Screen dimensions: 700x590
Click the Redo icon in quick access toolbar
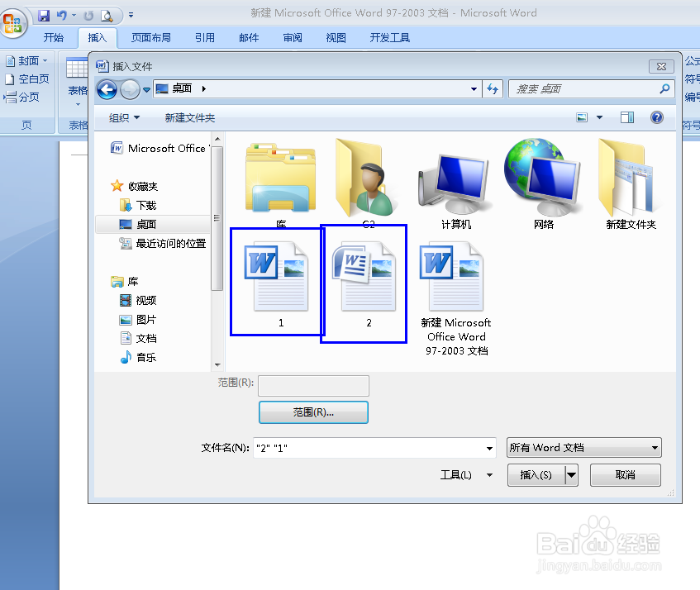click(x=88, y=16)
